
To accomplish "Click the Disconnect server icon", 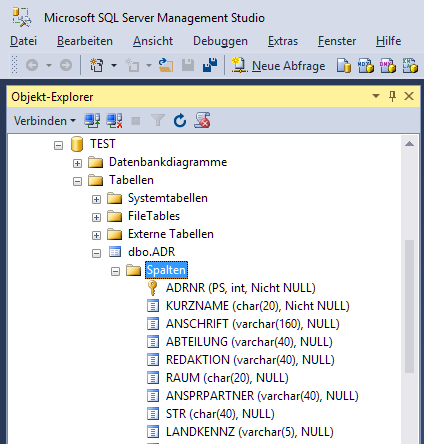I will [114, 120].
